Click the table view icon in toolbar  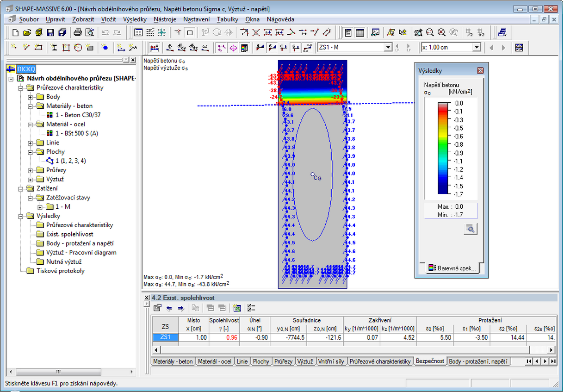tap(359, 32)
